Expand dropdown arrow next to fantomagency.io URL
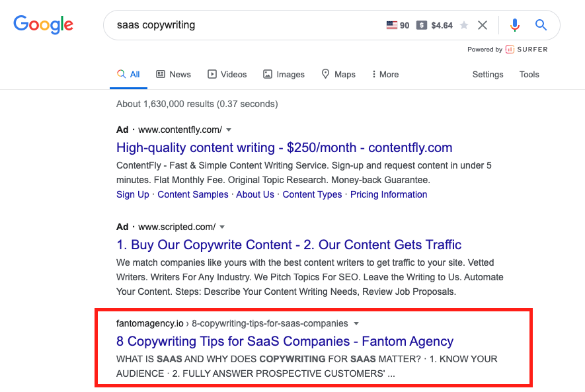Viewport: 585px width, 392px height. point(356,323)
